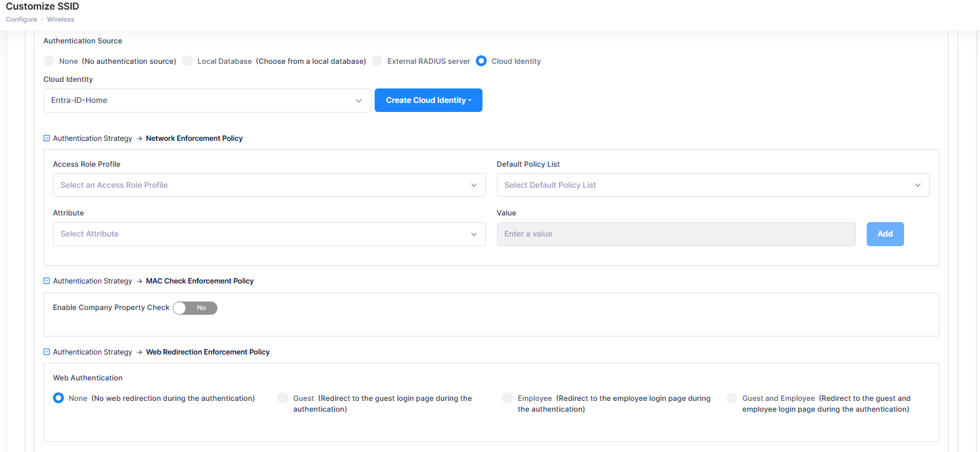The image size is (980, 452).
Task: Select Cloud Identity radio button
Action: (x=481, y=61)
